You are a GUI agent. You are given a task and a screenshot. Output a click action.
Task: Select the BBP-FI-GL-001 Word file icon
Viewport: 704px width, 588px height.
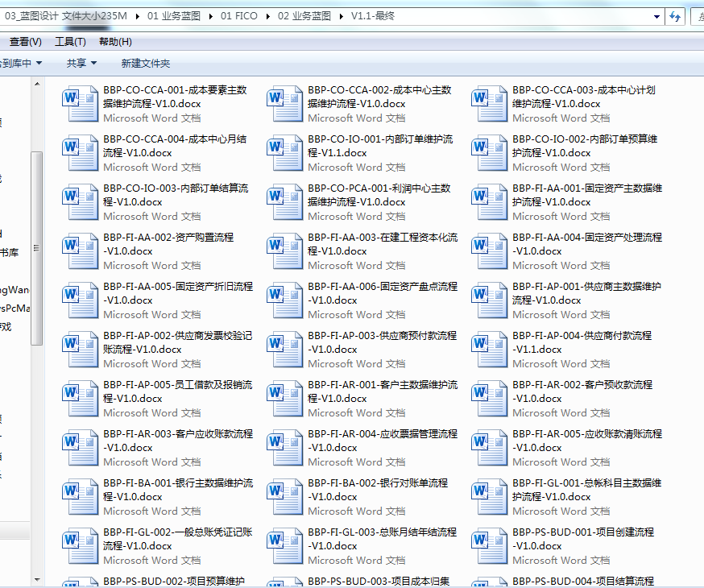[x=490, y=497]
